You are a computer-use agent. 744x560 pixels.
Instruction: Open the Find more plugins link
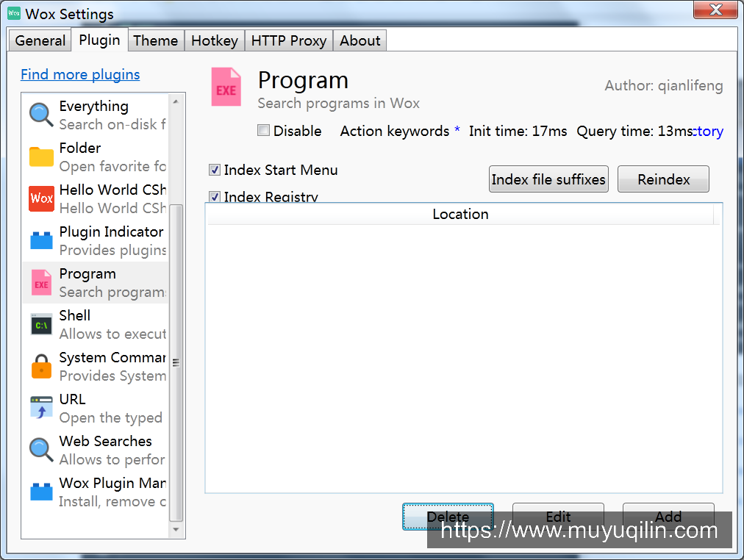(80, 74)
